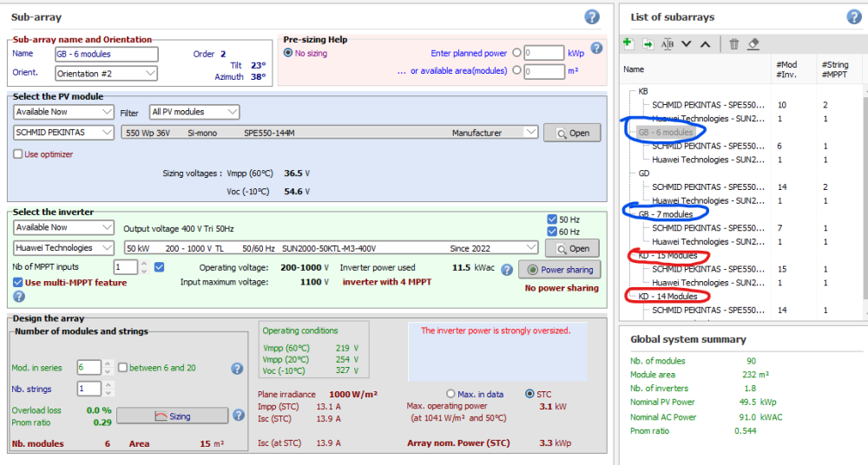The height and width of the screenshot is (465, 868).
Task: Expand the All PV modules filter dropdown
Action: (194, 112)
